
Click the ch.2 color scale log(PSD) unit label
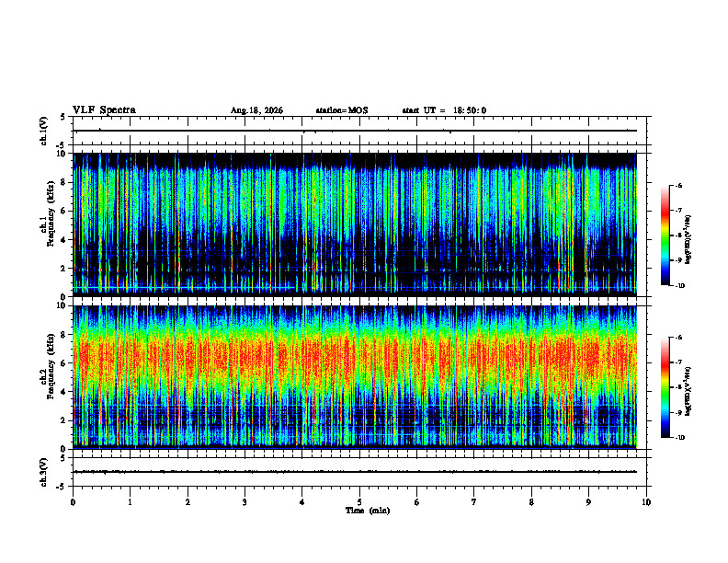tap(688, 392)
